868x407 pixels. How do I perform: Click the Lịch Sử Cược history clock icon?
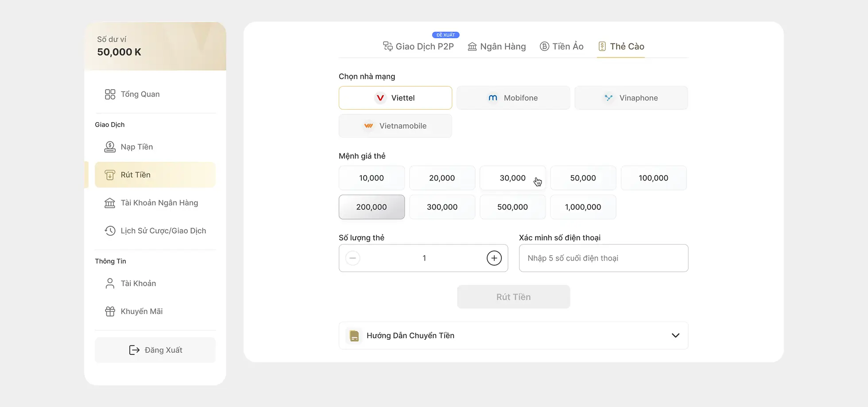[110, 230]
